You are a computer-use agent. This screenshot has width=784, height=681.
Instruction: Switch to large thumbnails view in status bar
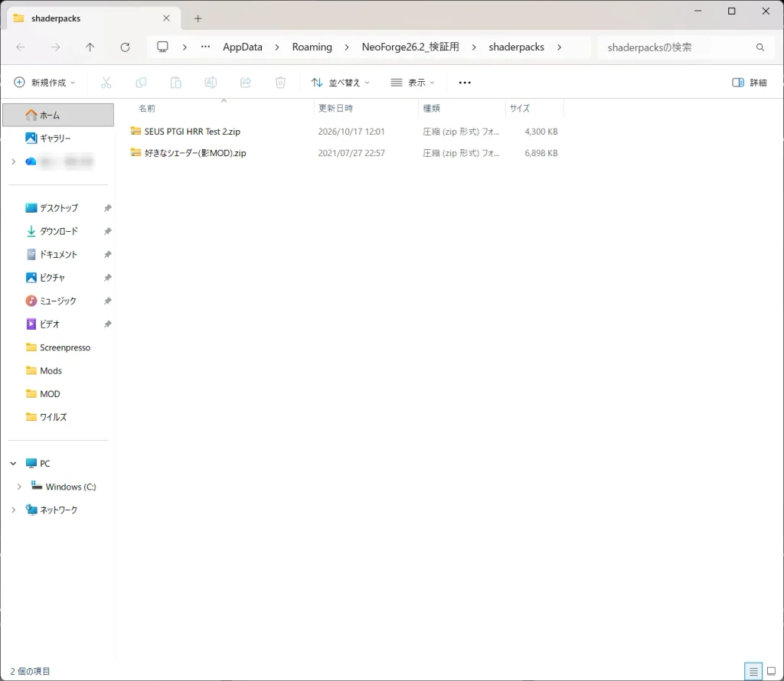[x=771, y=671]
